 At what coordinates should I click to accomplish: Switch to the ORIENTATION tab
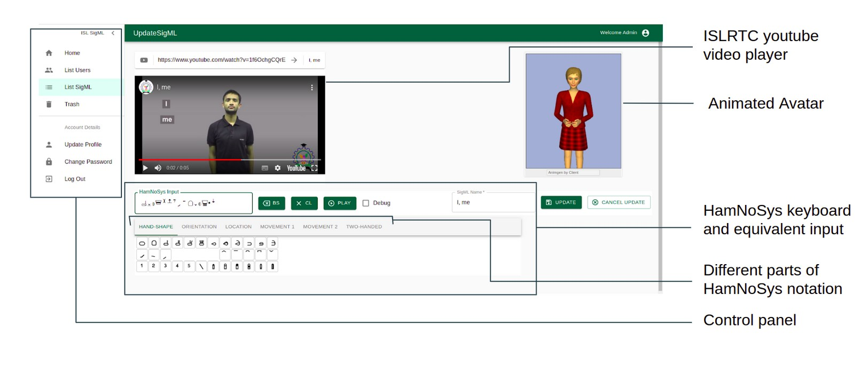[x=199, y=227]
